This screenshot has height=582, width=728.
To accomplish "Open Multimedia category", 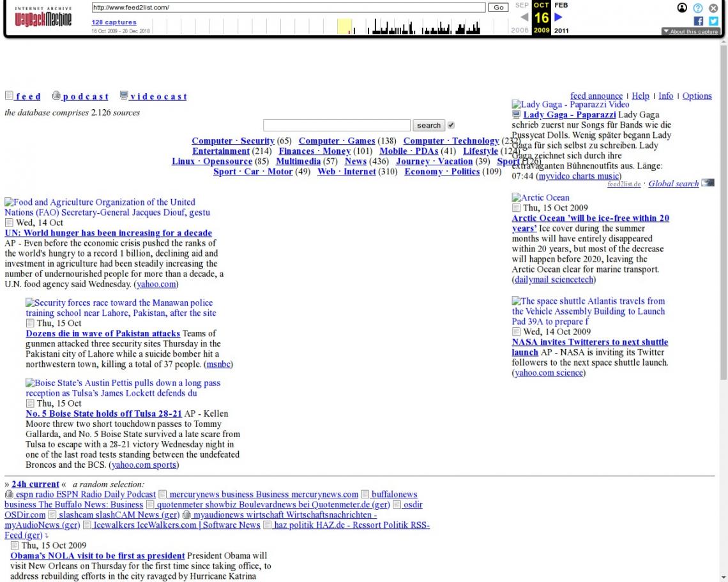I will point(298,161).
